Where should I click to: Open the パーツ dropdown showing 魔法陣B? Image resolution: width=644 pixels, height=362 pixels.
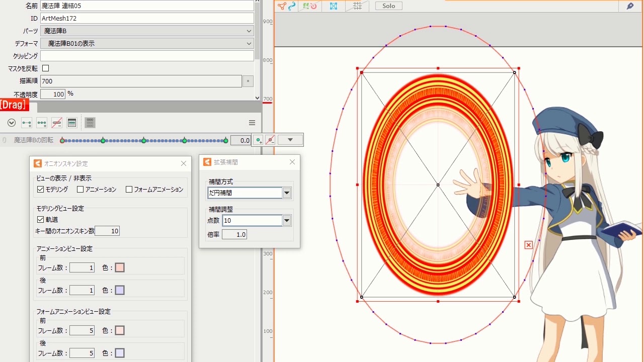coord(147,31)
